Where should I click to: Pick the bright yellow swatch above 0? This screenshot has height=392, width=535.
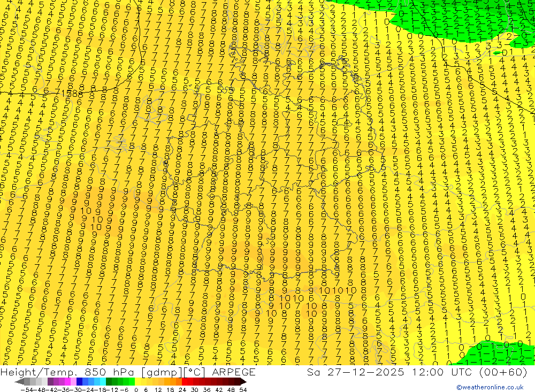pos(138,381)
